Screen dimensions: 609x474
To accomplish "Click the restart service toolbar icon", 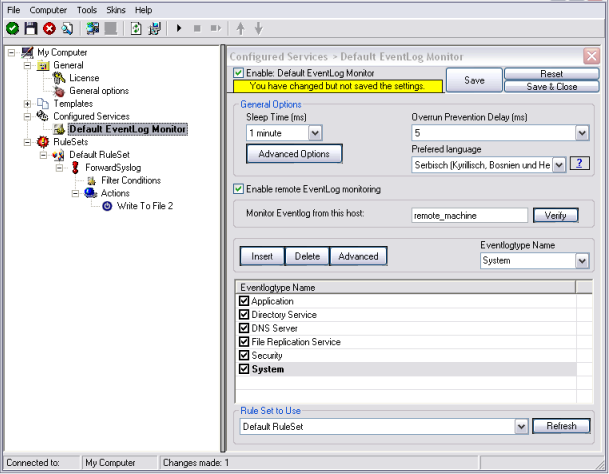I will pyautogui.click(x=216, y=28).
